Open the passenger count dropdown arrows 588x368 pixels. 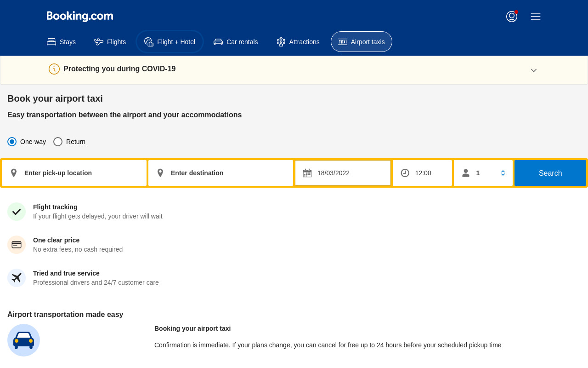coord(503,173)
